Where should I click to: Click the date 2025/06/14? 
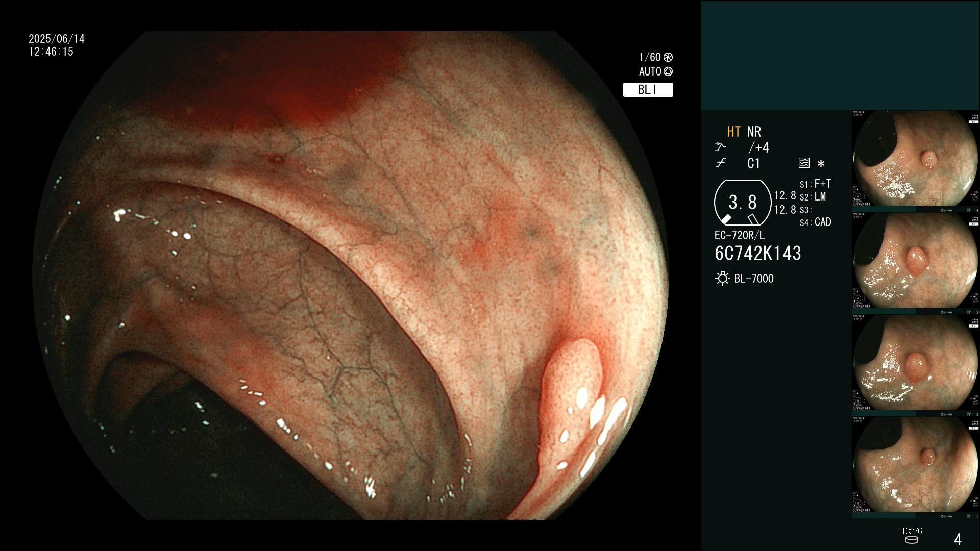tap(57, 39)
